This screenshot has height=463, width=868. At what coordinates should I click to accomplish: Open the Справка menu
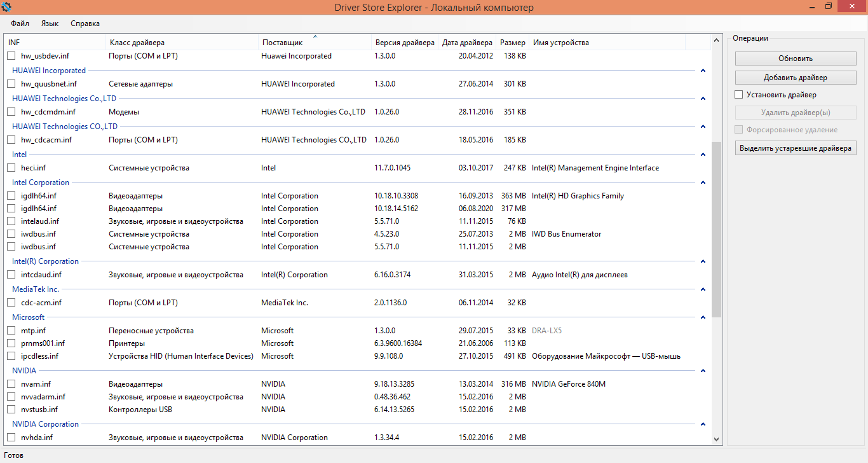point(85,24)
